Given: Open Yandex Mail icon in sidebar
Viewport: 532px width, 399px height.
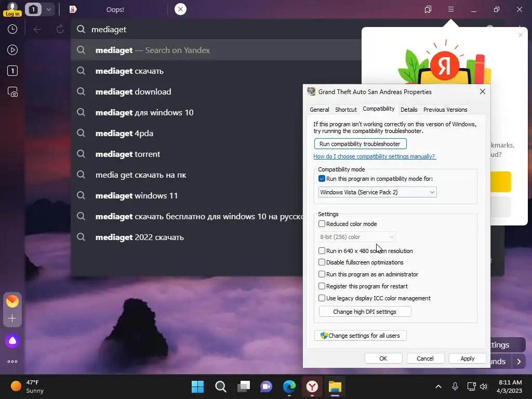Looking at the screenshot, I should tap(12, 301).
